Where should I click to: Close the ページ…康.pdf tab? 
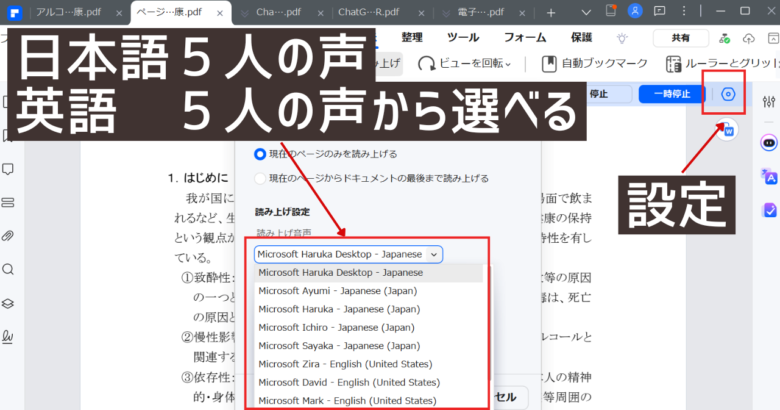point(220,13)
